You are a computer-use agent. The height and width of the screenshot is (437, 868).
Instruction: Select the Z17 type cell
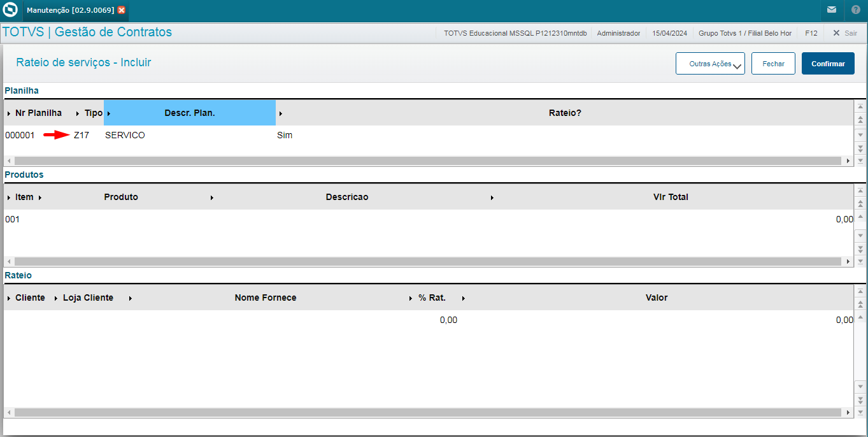(82, 135)
